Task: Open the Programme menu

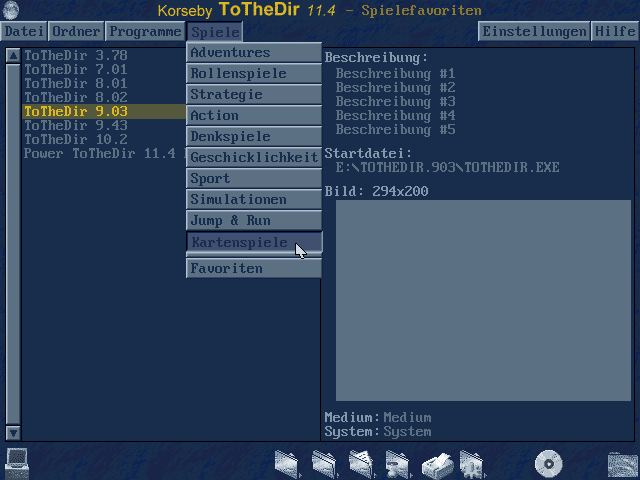Action: tap(145, 31)
